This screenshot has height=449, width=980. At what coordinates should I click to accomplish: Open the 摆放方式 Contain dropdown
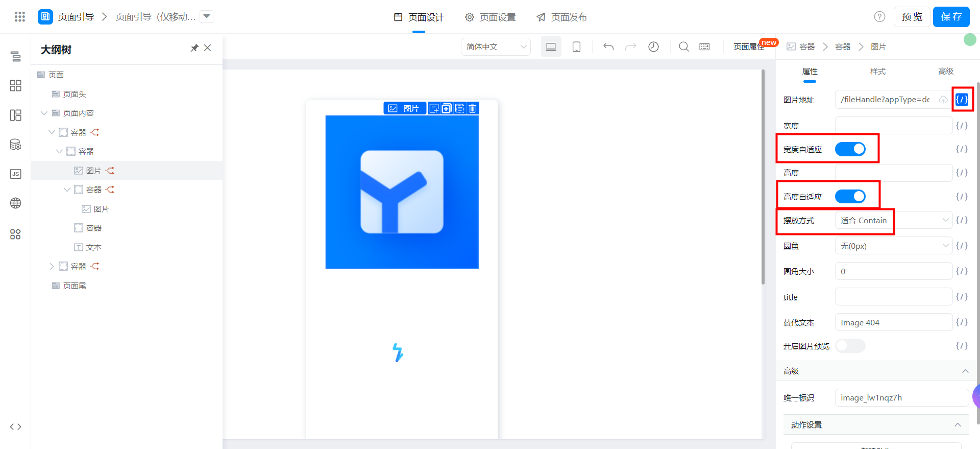[x=894, y=220]
